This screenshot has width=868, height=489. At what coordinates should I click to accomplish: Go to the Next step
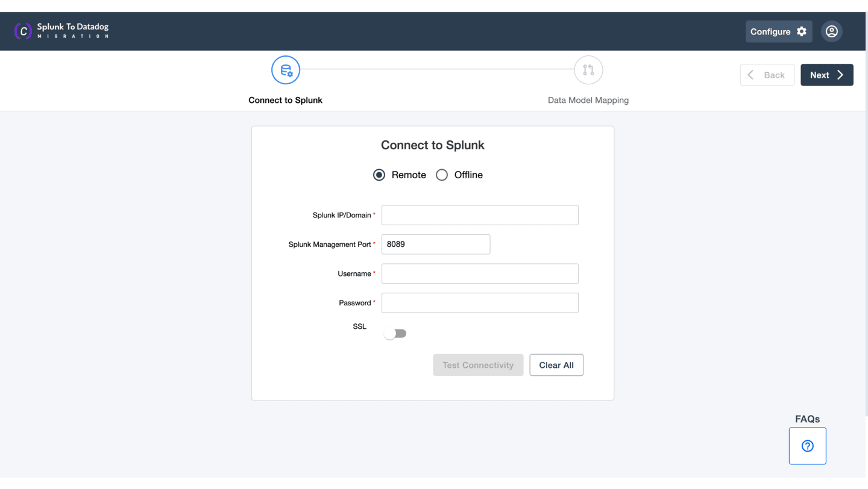[827, 75]
